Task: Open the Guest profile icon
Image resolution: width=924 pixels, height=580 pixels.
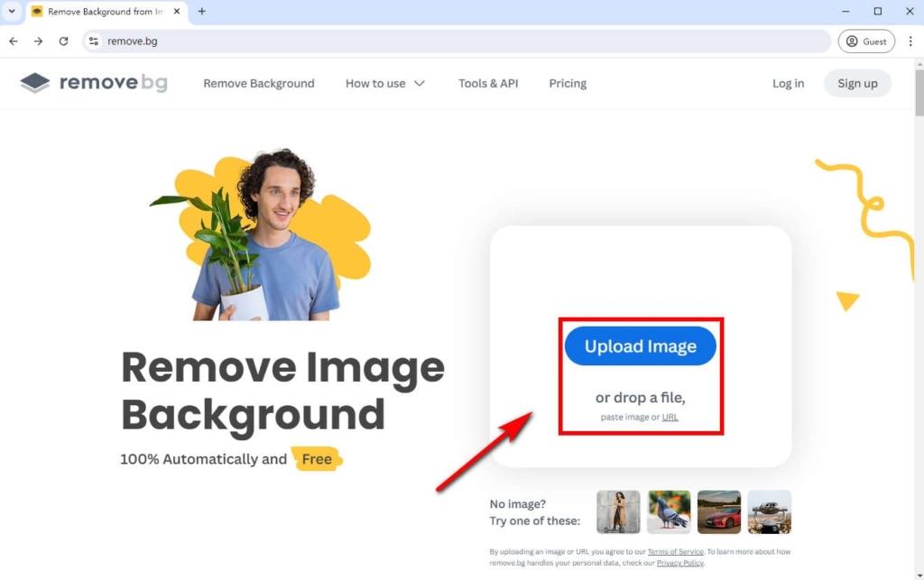Action: pyautogui.click(x=865, y=41)
